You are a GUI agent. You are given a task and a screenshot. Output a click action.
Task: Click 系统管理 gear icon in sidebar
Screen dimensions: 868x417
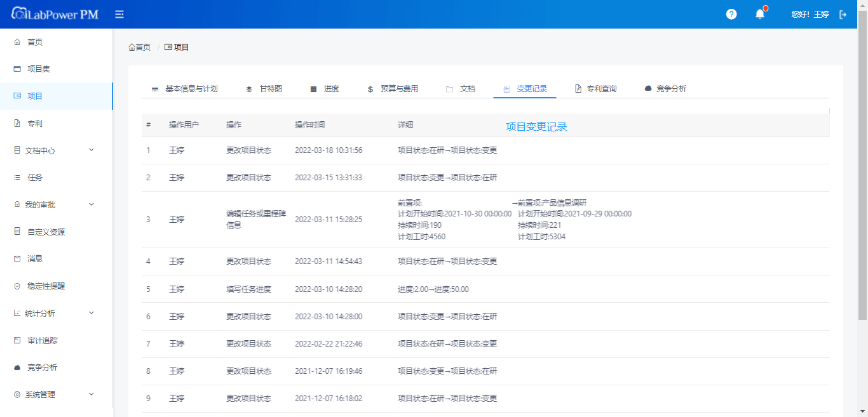click(17, 395)
